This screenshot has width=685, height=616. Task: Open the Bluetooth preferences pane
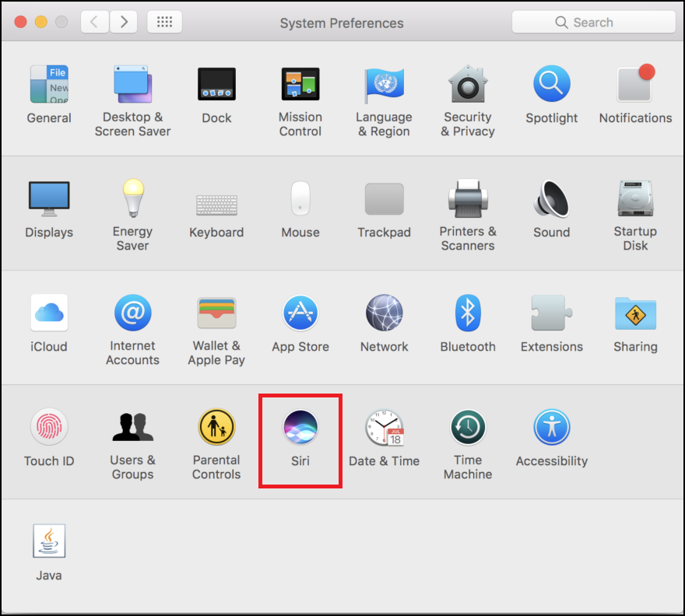coord(468,313)
